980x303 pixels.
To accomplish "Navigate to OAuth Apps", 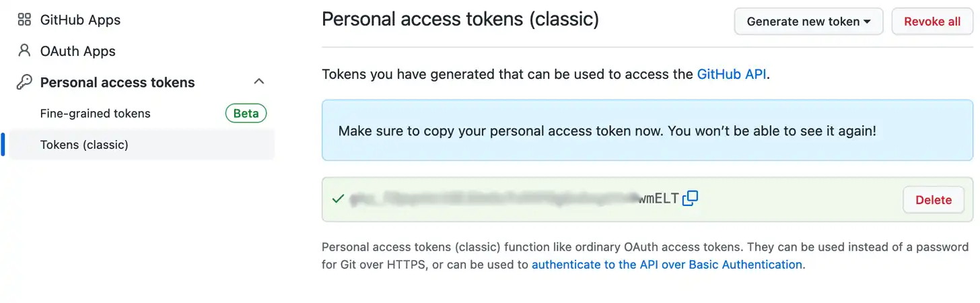I will 77,51.
